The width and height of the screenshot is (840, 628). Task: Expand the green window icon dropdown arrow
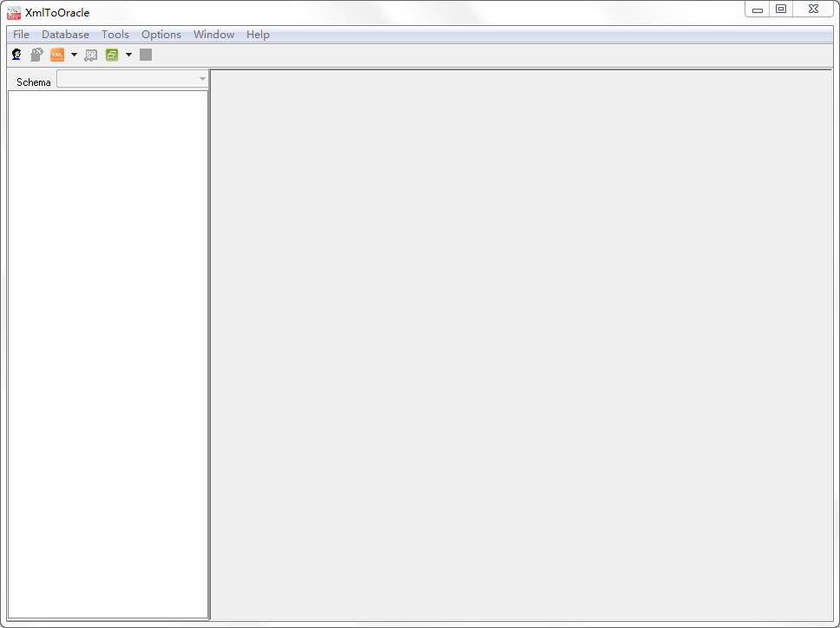coord(128,55)
